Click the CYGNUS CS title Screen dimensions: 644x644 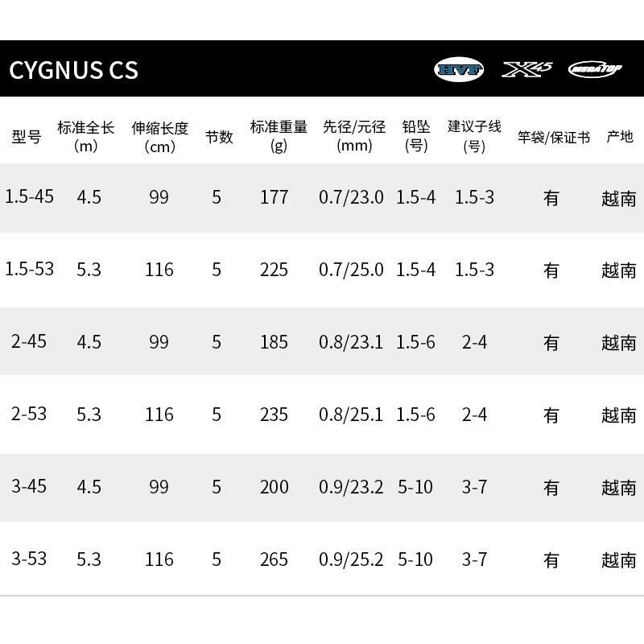[73, 70]
